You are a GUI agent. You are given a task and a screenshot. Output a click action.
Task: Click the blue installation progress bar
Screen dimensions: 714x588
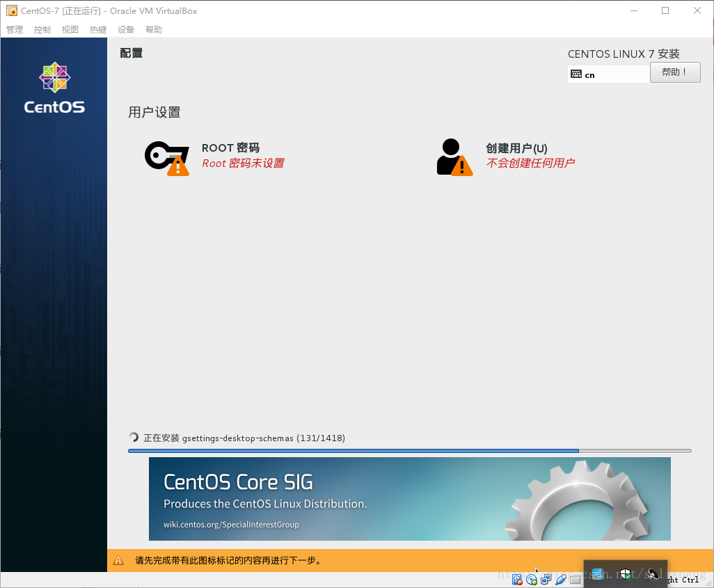coord(409,451)
